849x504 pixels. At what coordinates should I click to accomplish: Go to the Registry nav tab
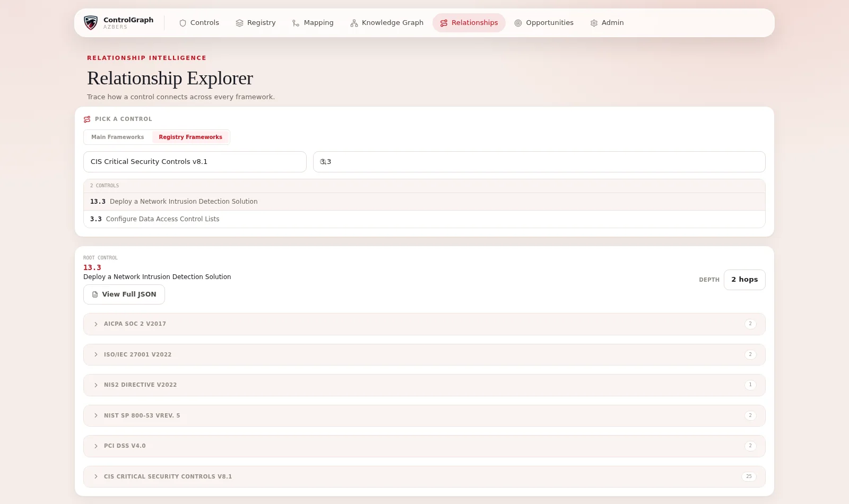point(256,23)
